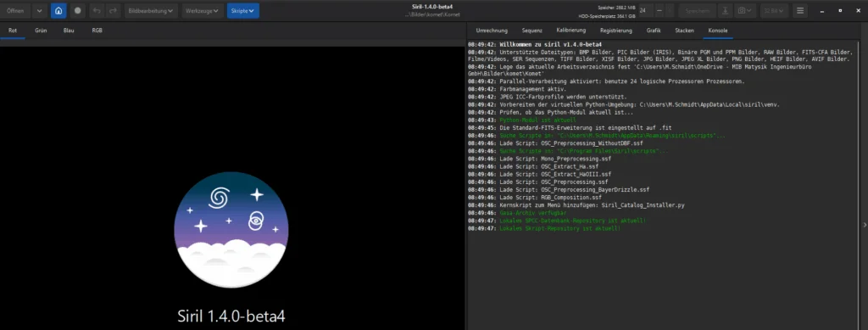Click window title 'Siril-1.4.0-beta4'
The height and width of the screenshot is (330, 868).
coord(433,7)
